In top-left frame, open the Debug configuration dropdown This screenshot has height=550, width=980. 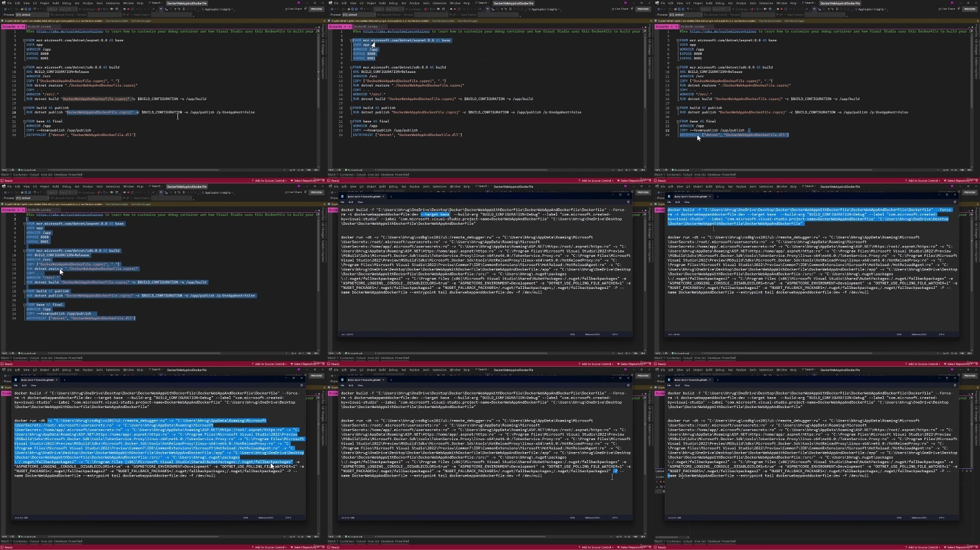pos(52,9)
